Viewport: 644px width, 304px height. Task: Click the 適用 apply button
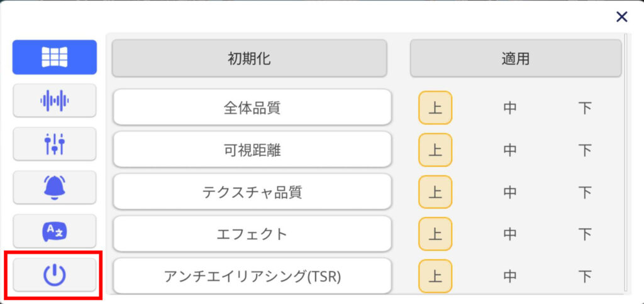[516, 58]
